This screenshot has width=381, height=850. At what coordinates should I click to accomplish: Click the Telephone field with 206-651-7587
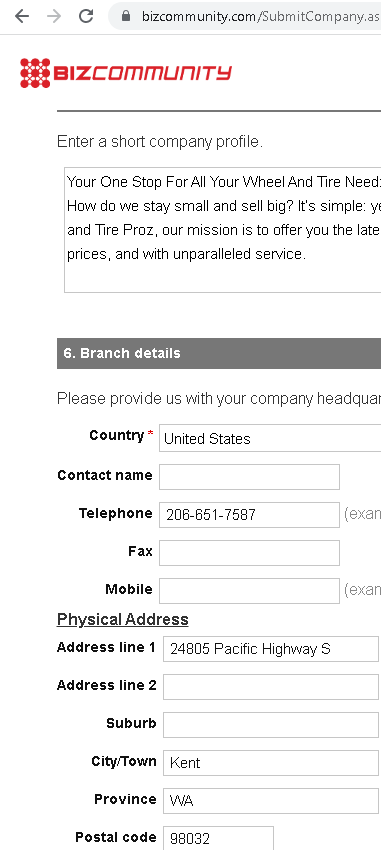coord(249,515)
